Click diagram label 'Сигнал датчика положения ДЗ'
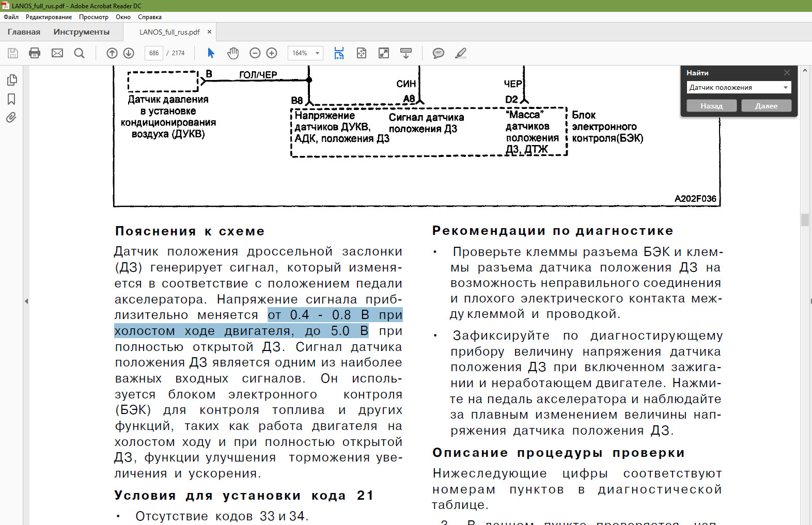 pos(426,123)
